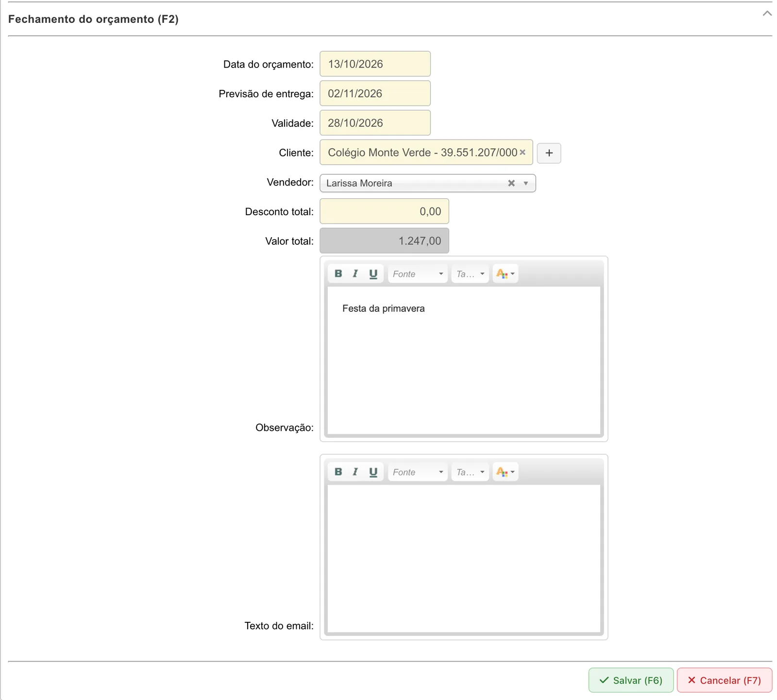Add a new client with plus button

(549, 153)
